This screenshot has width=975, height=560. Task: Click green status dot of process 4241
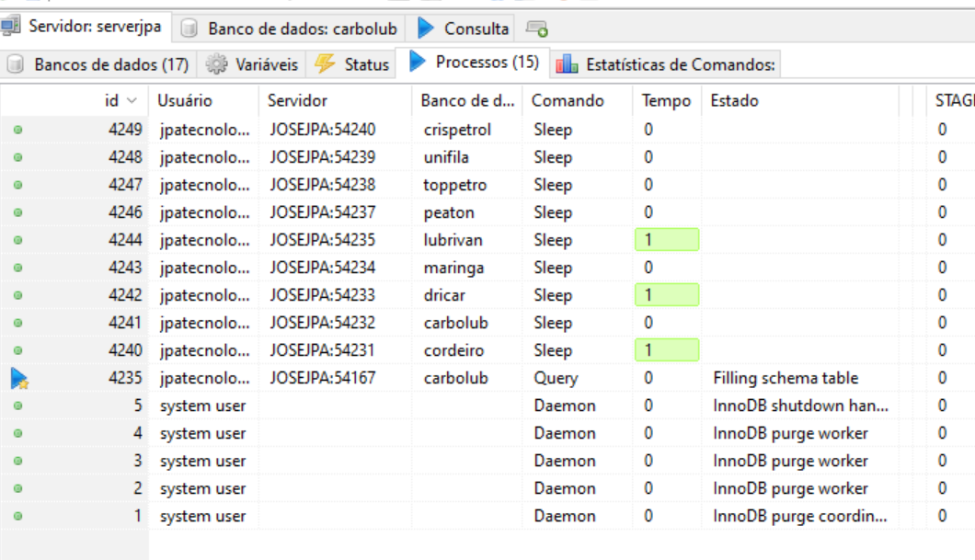(x=18, y=323)
